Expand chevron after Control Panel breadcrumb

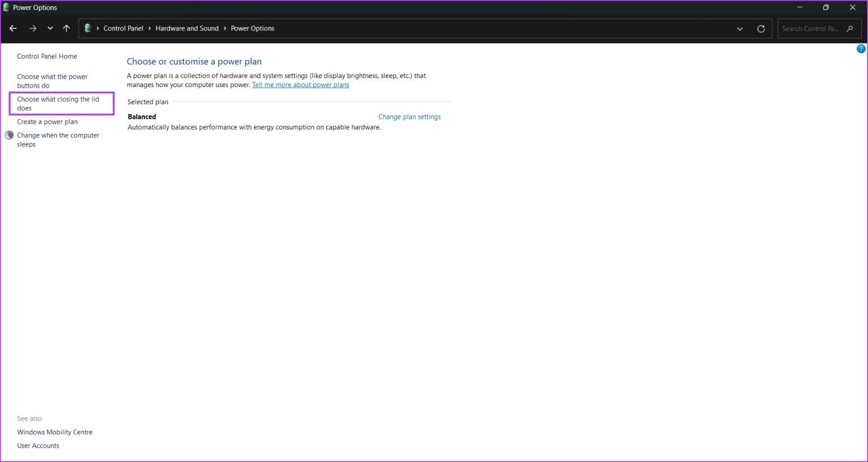[x=150, y=28]
